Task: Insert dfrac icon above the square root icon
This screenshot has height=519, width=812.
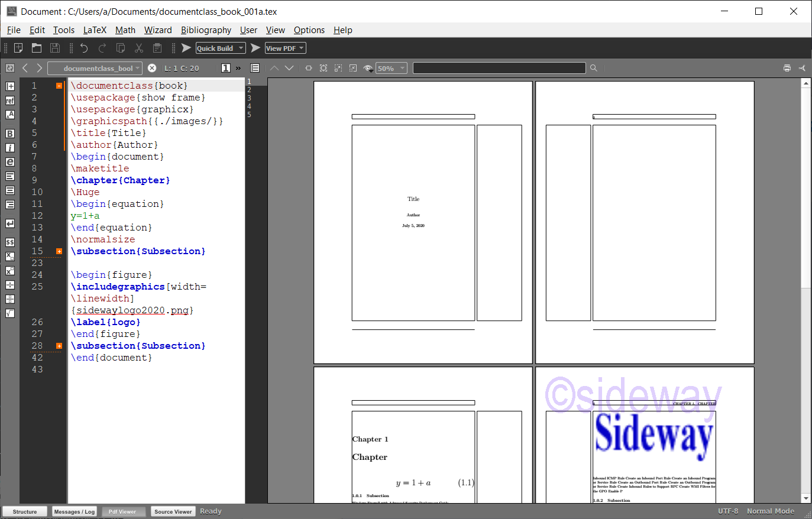Action: pyautogui.click(x=10, y=299)
